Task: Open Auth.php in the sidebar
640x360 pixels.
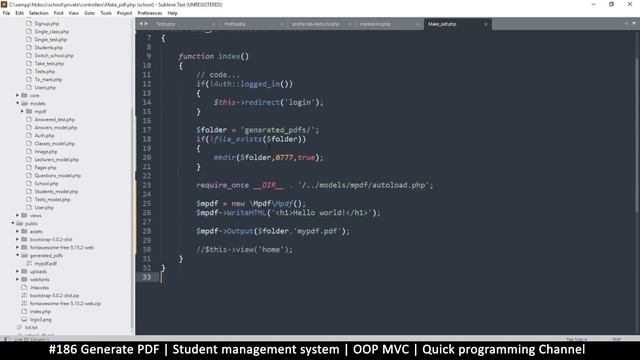Action: click(44, 136)
